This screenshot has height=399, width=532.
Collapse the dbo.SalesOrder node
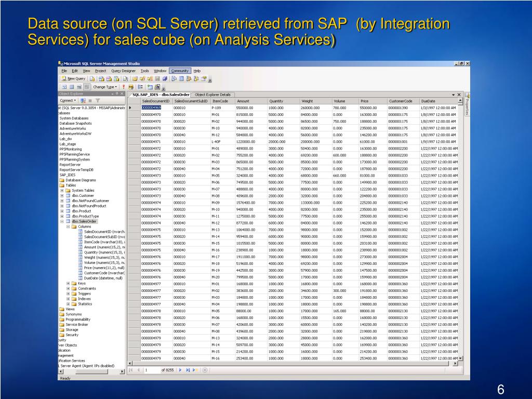click(62, 221)
